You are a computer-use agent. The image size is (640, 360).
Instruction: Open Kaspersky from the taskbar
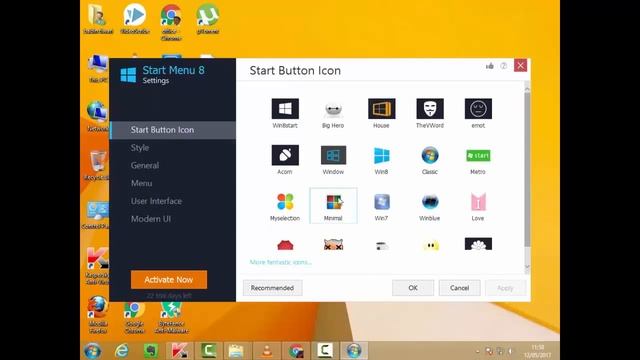(179, 351)
